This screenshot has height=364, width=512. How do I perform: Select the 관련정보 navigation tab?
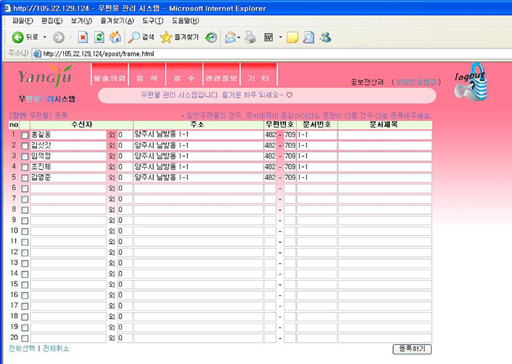221,75
